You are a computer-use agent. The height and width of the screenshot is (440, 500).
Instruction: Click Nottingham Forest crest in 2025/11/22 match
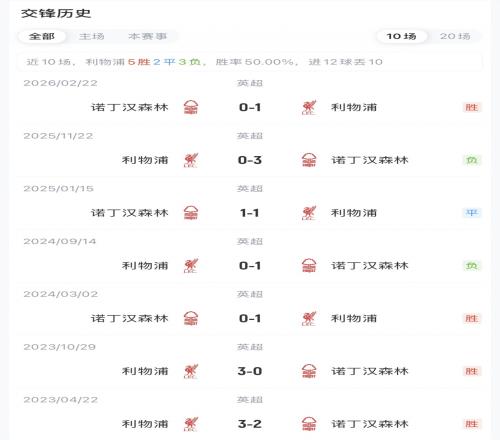click(x=309, y=160)
